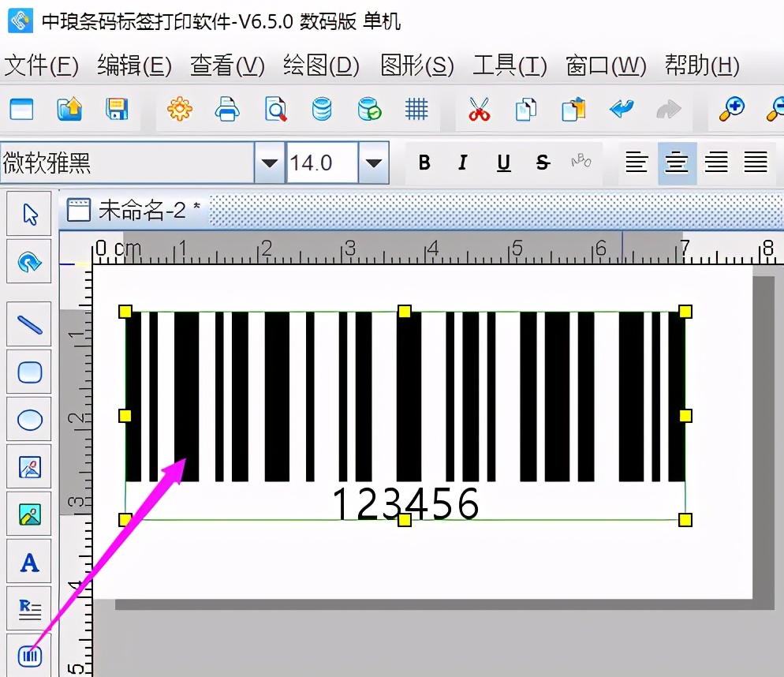
Task: Open the 图形(S) menu
Action: (417, 65)
